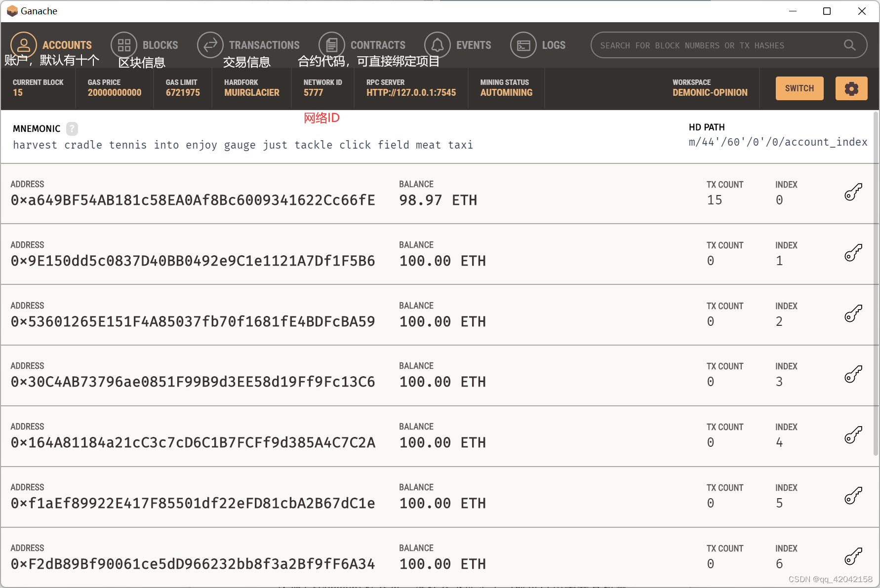This screenshot has height=588, width=880.
Task: Show private key for index 3 account
Action: [x=853, y=374]
